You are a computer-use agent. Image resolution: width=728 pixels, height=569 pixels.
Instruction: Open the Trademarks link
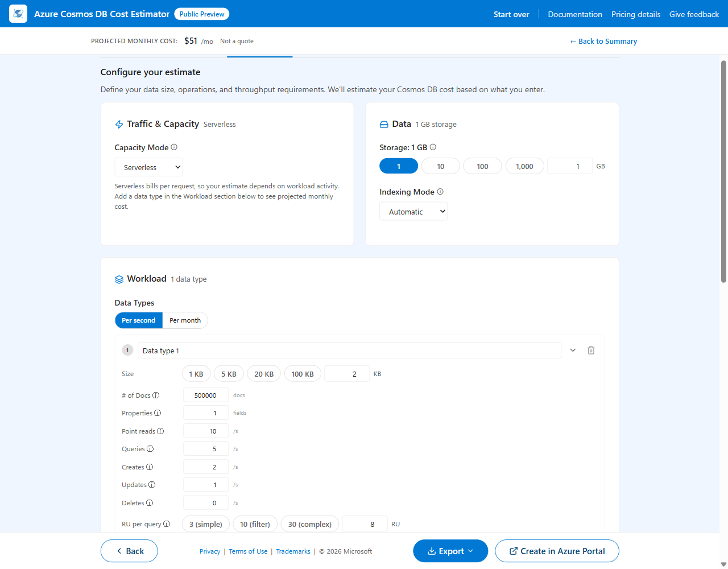(x=293, y=551)
